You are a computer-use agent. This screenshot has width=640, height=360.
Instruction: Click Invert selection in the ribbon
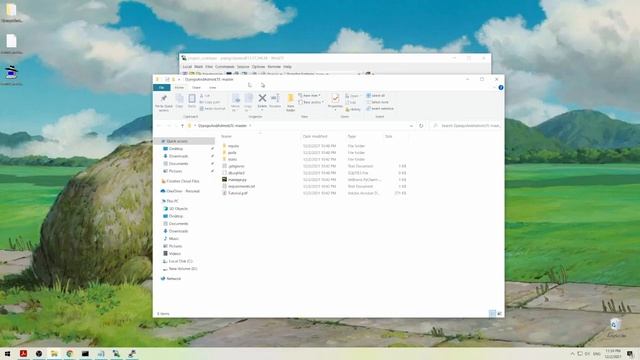click(380, 109)
